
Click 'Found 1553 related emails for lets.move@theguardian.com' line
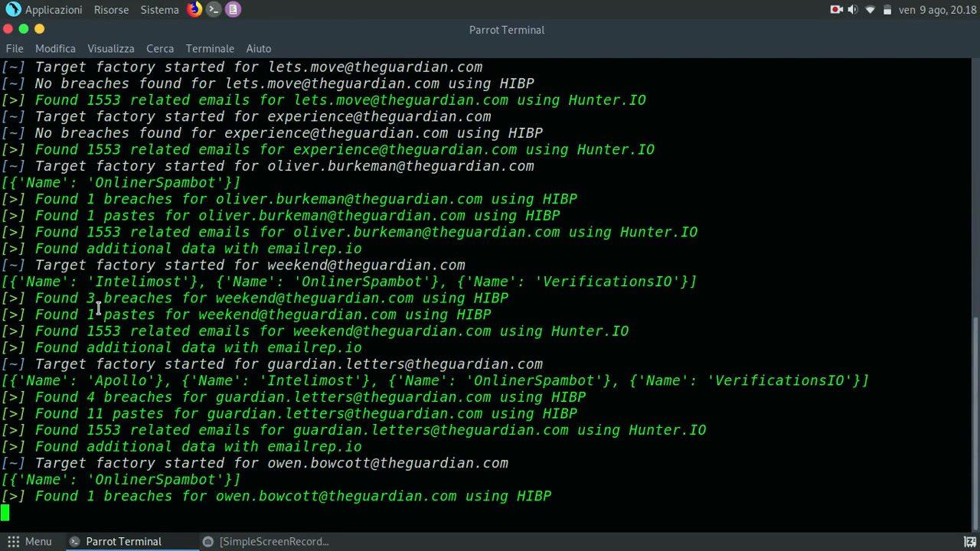tap(324, 100)
